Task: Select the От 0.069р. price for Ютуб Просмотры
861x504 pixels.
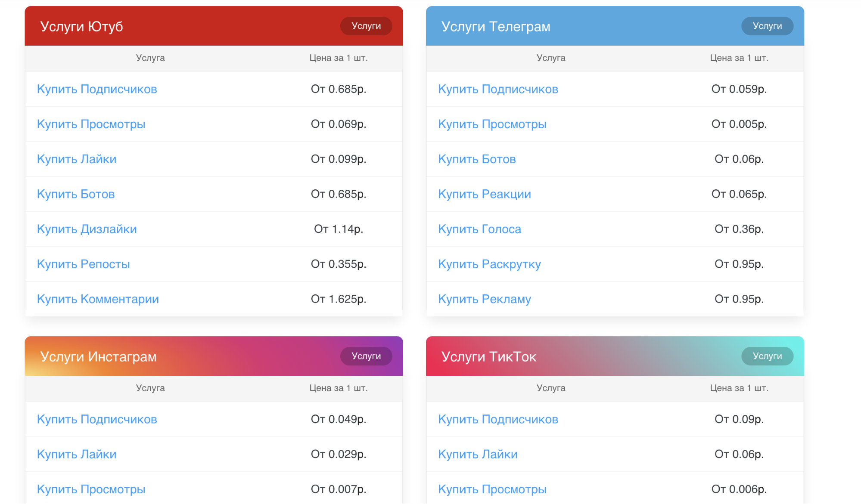Action: (x=339, y=124)
